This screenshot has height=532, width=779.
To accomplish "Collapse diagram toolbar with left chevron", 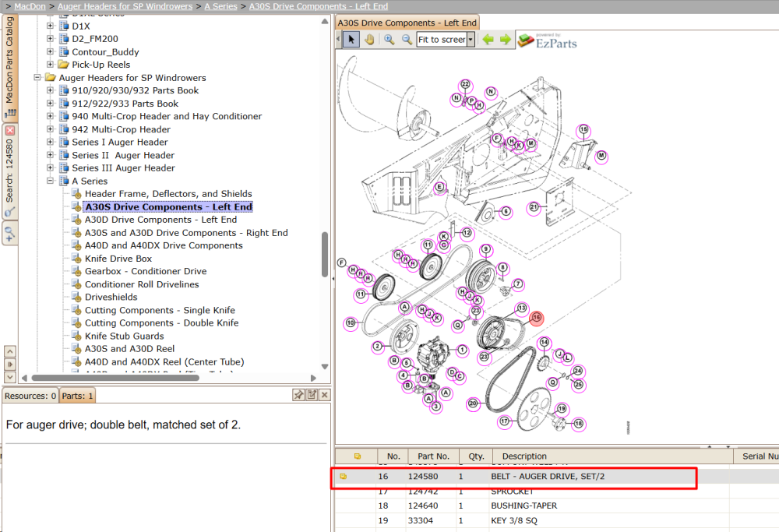I will pyautogui.click(x=339, y=39).
